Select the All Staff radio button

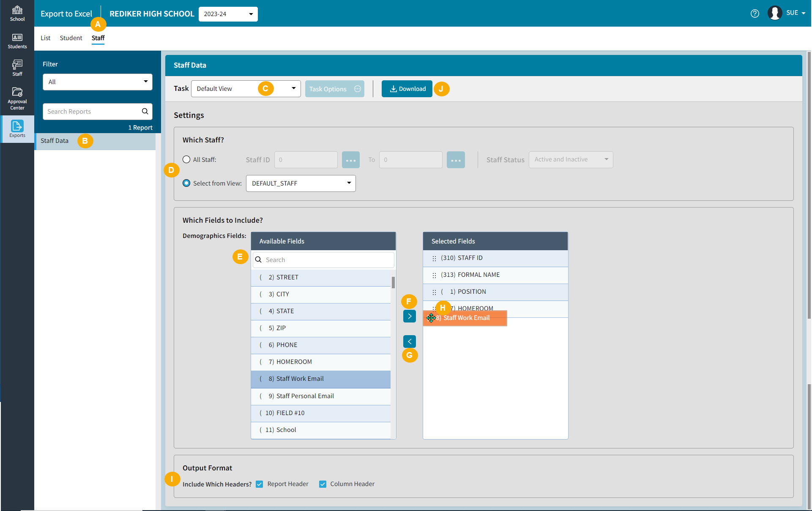point(186,159)
